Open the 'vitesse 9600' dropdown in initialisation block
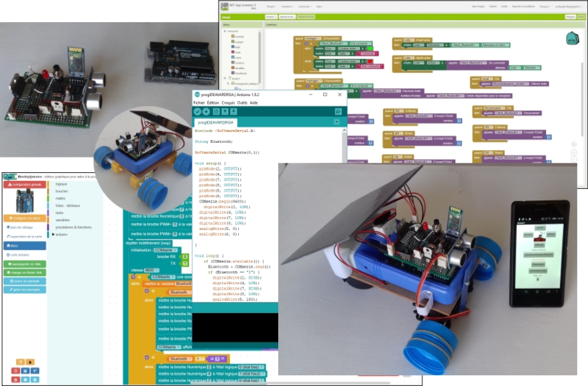This screenshot has height=386, width=588. (x=151, y=270)
